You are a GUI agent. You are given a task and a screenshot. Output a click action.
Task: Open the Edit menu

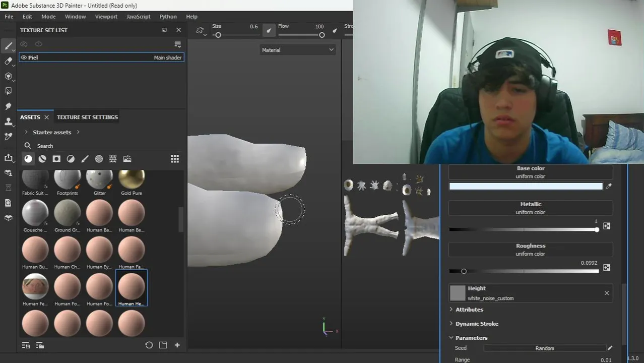[27, 17]
